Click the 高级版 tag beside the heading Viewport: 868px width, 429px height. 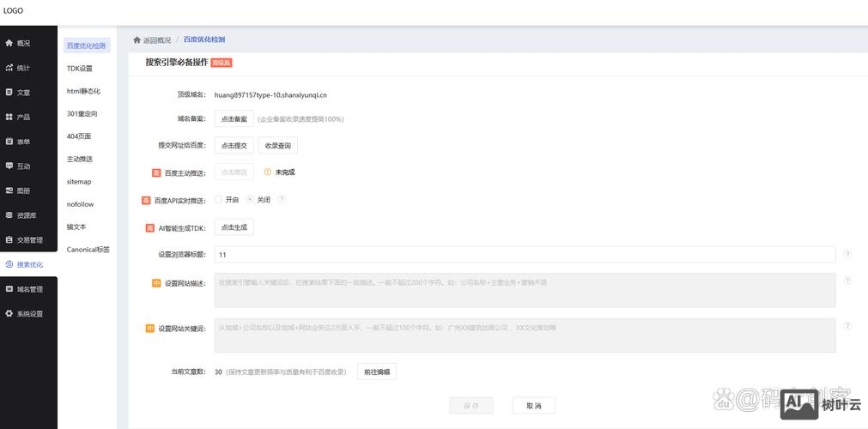click(222, 63)
